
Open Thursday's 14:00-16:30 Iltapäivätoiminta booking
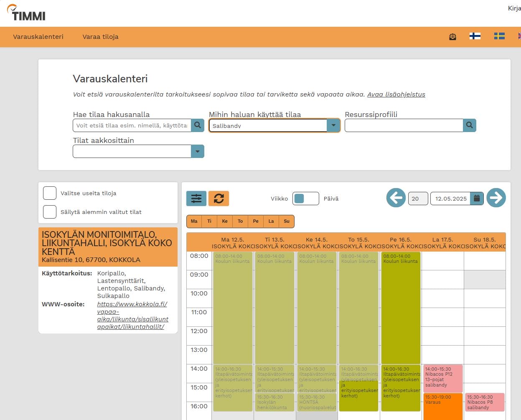pos(359,388)
